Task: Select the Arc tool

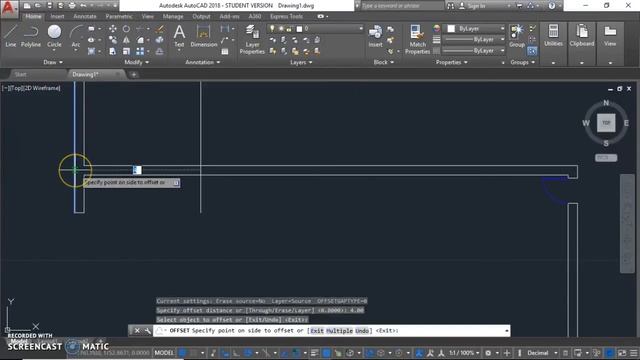Action: point(76,36)
